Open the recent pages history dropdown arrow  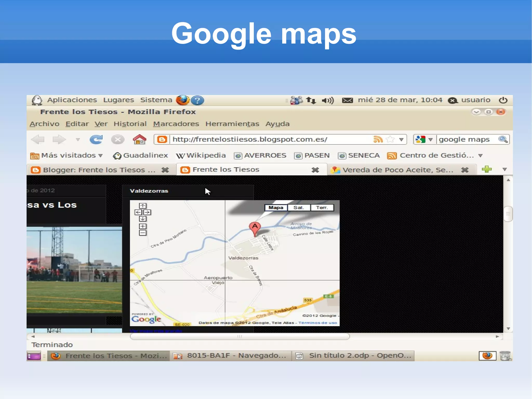tap(78, 140)
